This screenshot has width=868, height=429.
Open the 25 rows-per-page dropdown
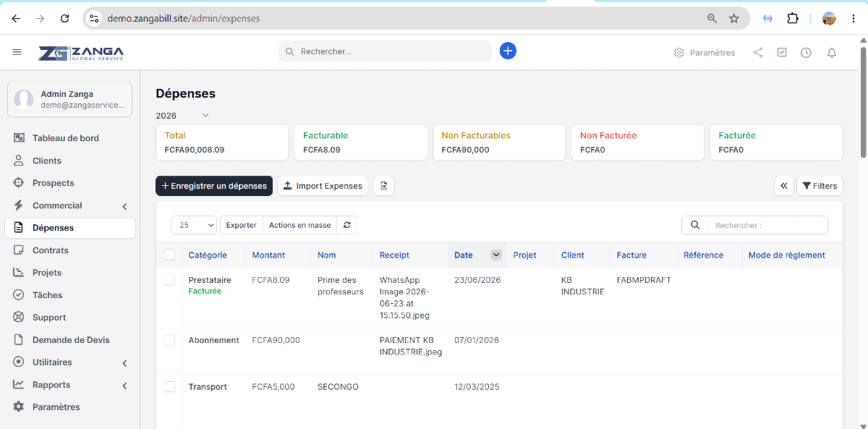click(x=194, y=225)
